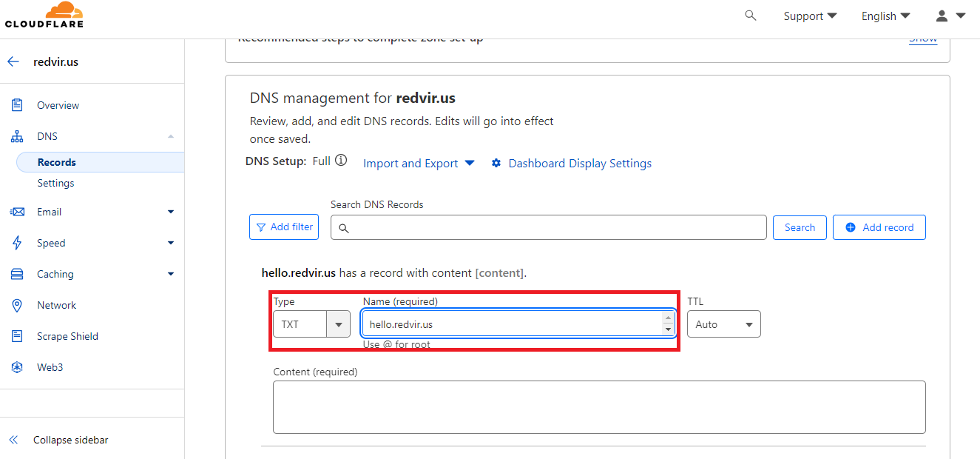Open the account profile icon
This screenshot has height=459, width=980.
[x=942, y=16]
